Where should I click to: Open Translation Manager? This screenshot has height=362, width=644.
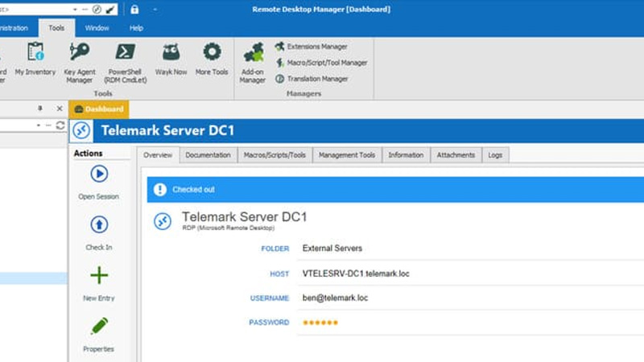[x=312, y=79]
